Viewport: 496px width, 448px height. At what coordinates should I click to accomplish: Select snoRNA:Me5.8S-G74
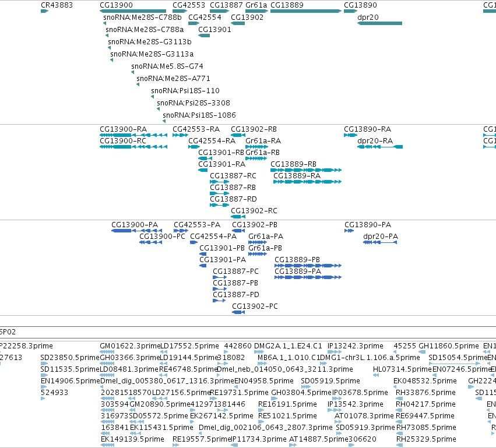click(x=167, y=66)
